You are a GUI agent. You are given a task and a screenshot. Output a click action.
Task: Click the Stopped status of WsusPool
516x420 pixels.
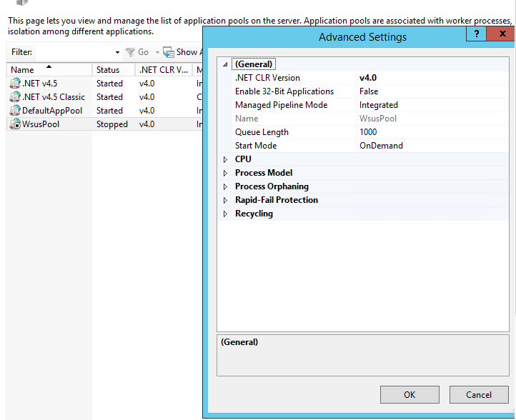pos(112,124)
